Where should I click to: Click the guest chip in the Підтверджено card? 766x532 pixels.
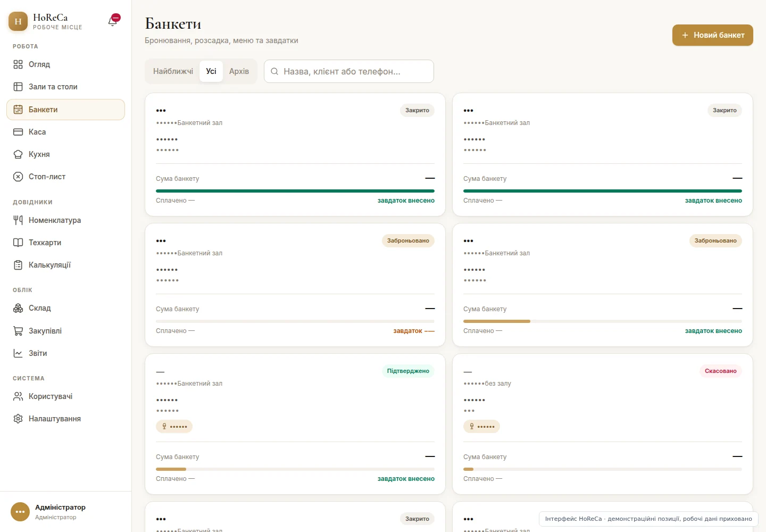pyautogui.click(x=174, y=426)
